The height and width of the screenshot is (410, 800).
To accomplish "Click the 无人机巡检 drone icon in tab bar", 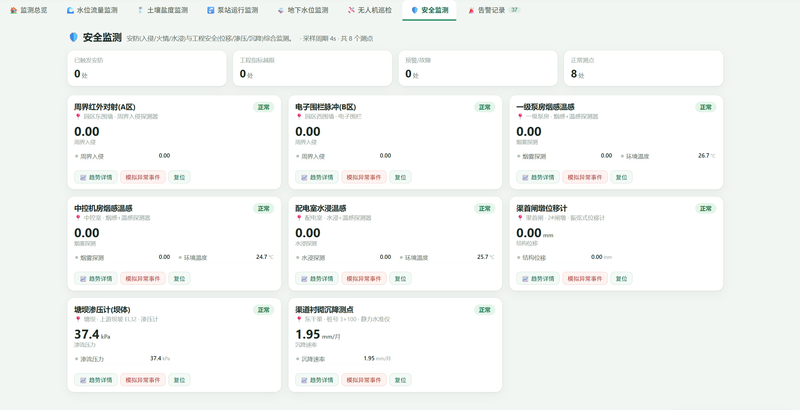I will pos(351,10).
